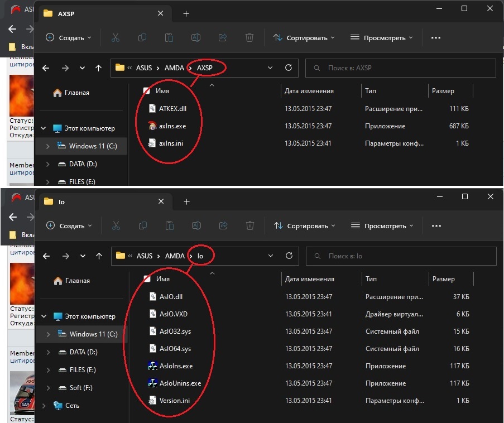
Task: Open the axIns.exe application file
Action: tap(172, 126)
